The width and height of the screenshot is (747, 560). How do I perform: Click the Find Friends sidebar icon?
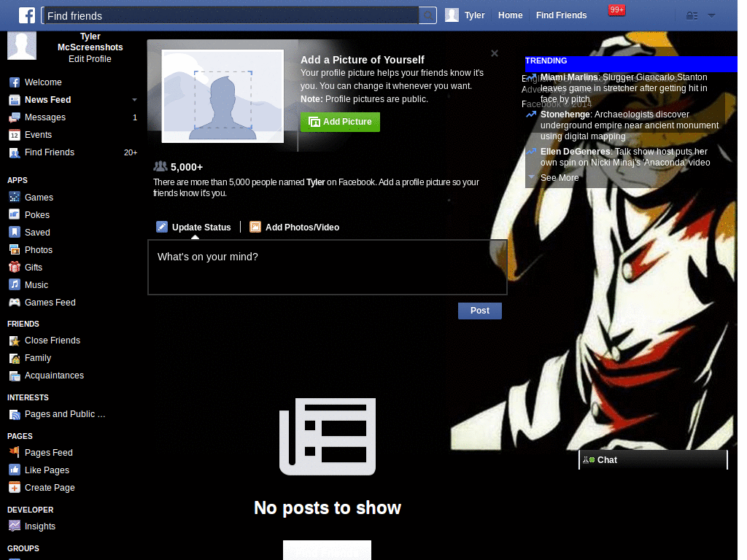pos(15,153)
